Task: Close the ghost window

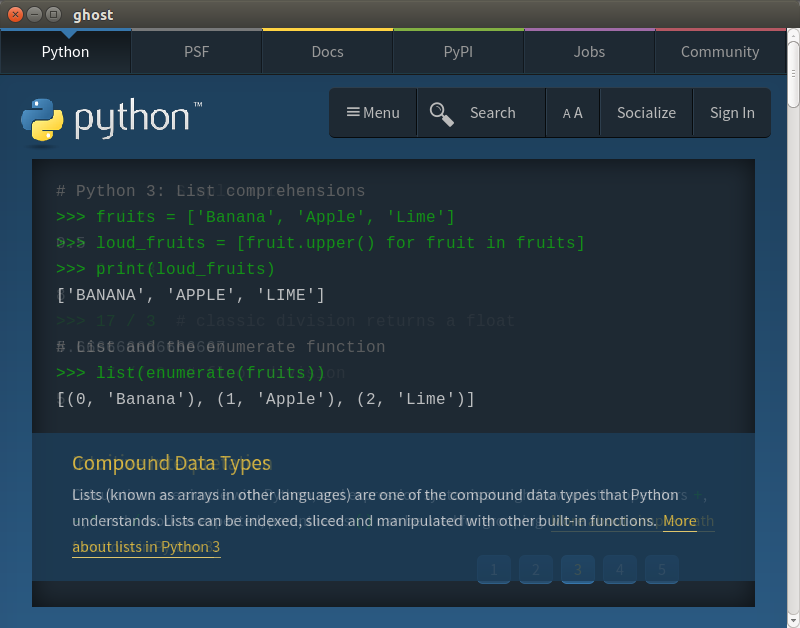Action: (x=15, y=15)
